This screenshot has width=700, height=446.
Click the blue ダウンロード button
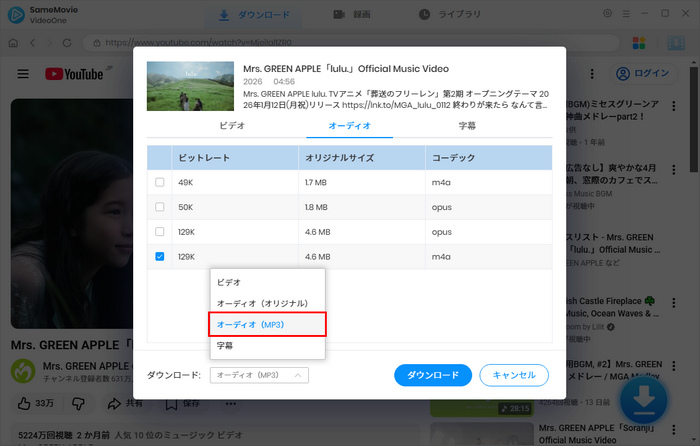[x=433, y=375]
